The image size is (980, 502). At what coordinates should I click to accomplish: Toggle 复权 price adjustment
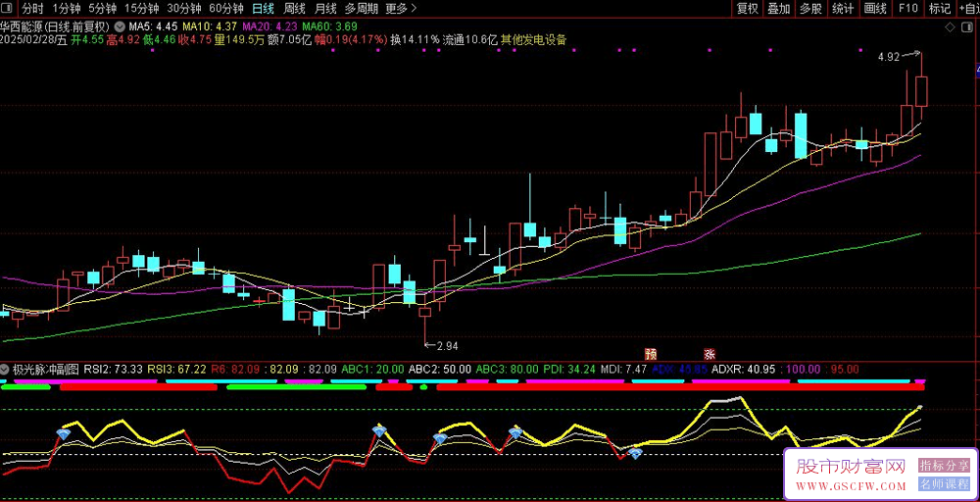point(748,9)
